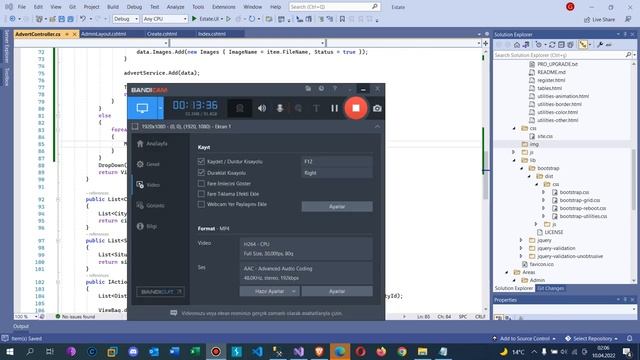640x360 pixels.
Task: Open the Build menu
Action: pyautogui.click(x=113, y=7)
